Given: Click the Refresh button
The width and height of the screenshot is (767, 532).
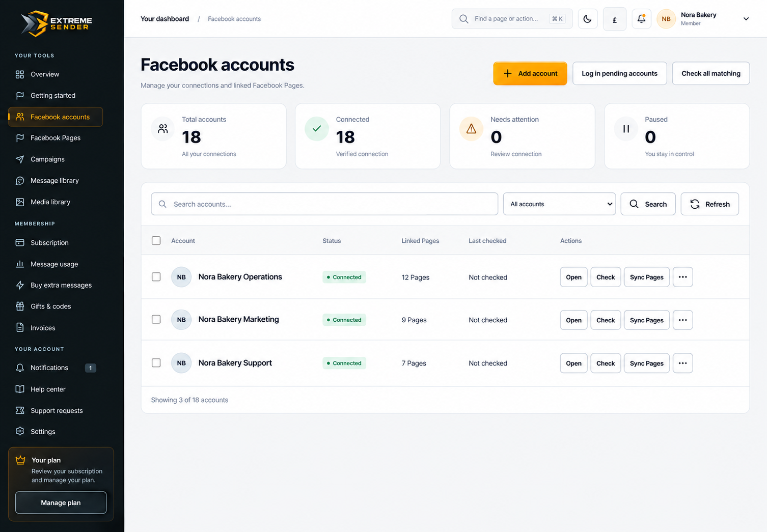Looking at the screenshot, I should tap(710, 204).
